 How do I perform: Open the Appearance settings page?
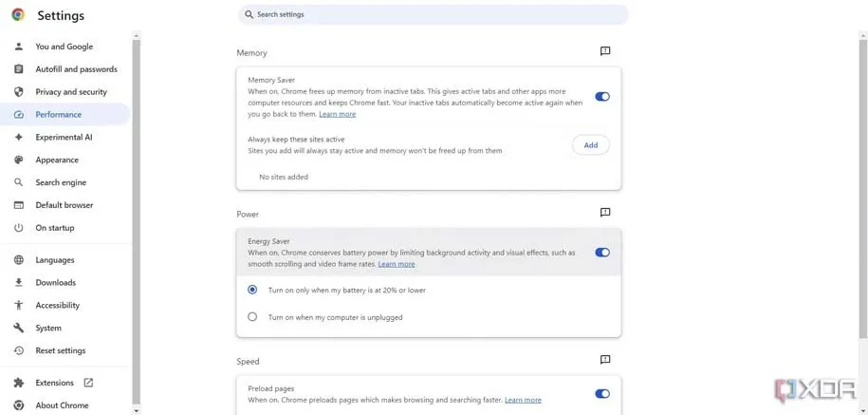[57, 160]
